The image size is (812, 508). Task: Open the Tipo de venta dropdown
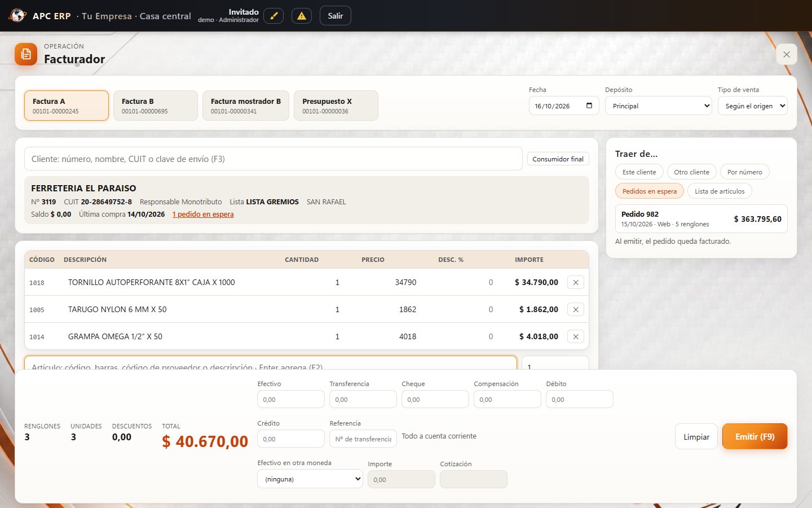[752, 106]
